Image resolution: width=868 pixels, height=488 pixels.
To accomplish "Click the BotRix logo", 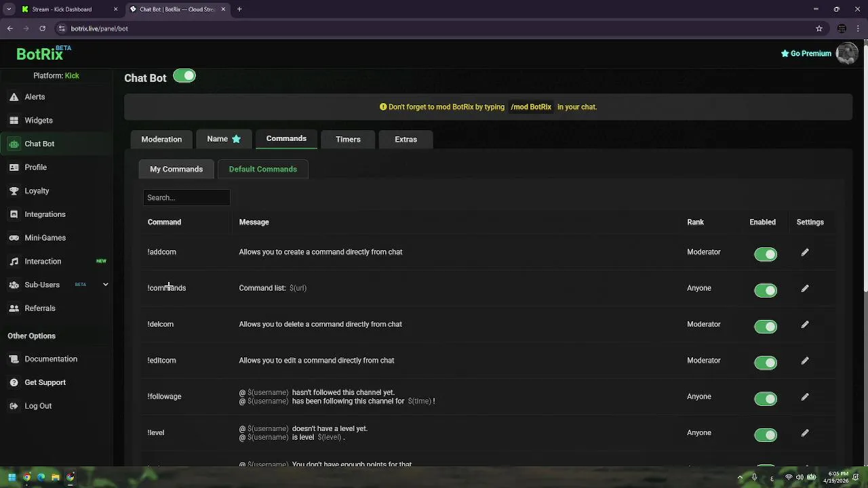I will pyautogui.click(x=44, y=54).
